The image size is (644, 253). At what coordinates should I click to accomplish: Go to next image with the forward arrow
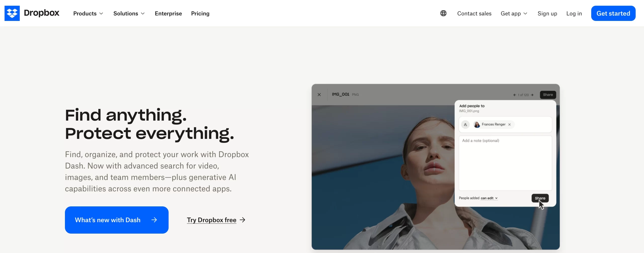(x=532, y=95)
